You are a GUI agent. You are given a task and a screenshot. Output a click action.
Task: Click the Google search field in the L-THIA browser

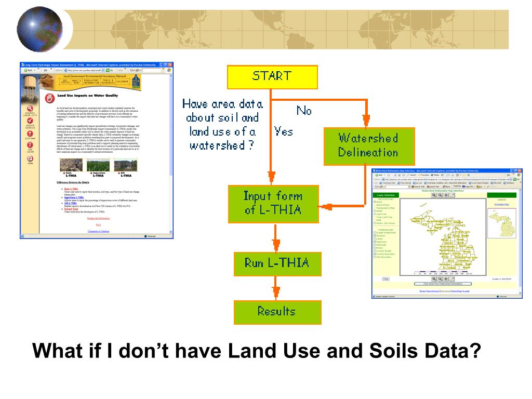[151, 70]
